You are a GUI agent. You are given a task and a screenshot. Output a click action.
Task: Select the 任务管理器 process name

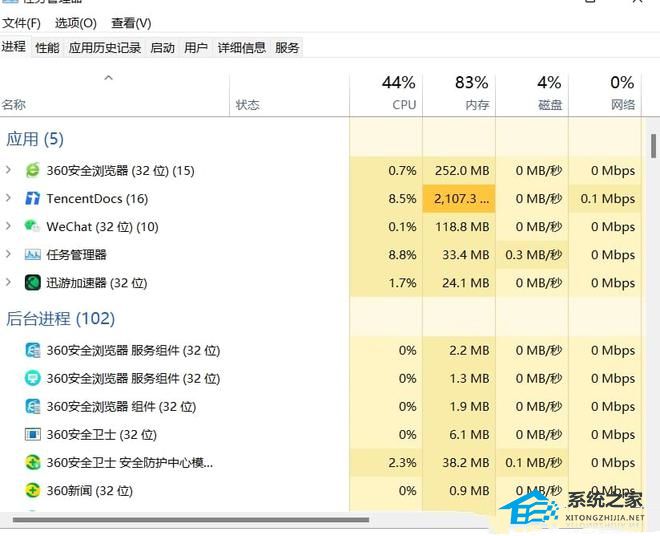click(76, 255)
